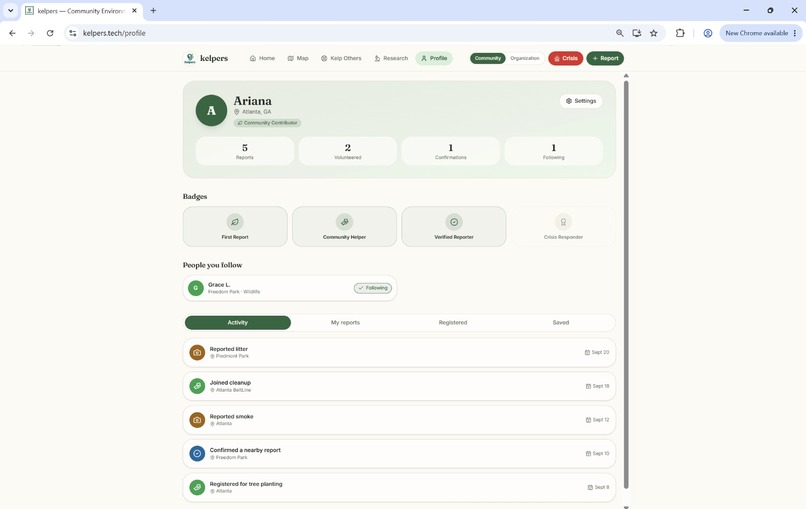Open the Map nav item
The height and width of the screenshot is (509, 806).
(298, 58)
